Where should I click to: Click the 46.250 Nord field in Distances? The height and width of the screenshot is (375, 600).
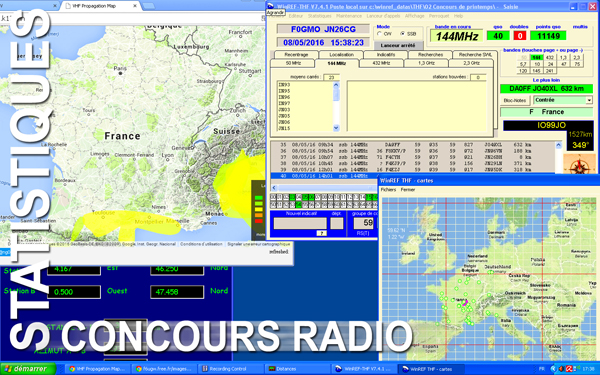click(x=177, y=269)
